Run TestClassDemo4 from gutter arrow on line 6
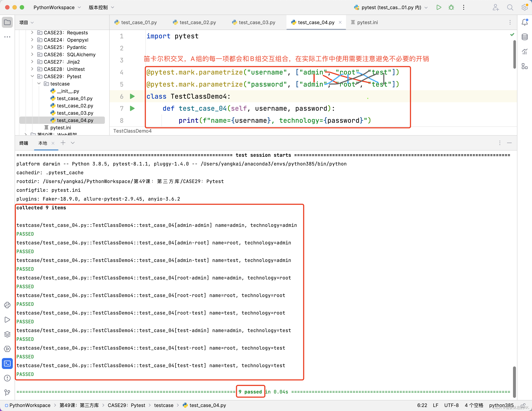The height and width of the screenshot is (411, 532). click(x=132, y=96)
